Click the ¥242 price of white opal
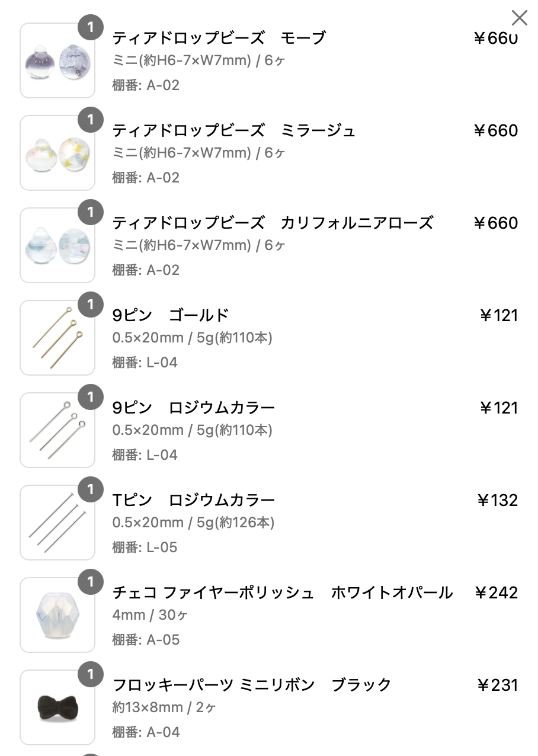This screenshot has height=756, width=538. [497, 592]
